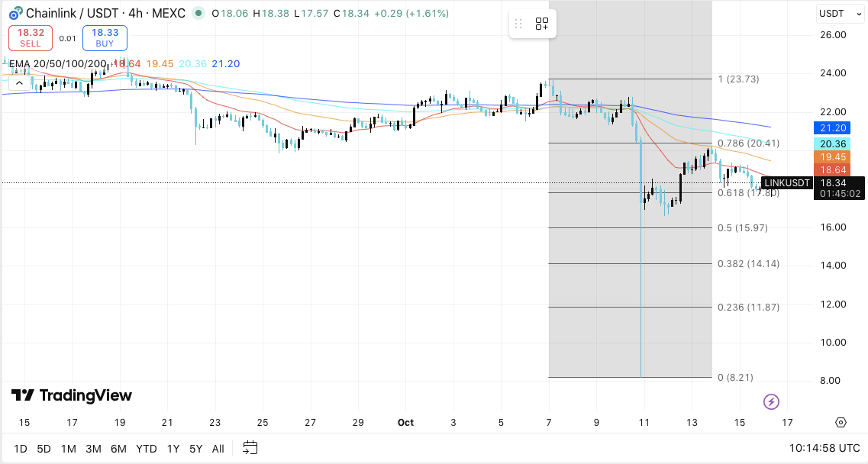Click the TradingView logo
The width and height of the screenshot is (868, 464).
(x=71, y=395)
